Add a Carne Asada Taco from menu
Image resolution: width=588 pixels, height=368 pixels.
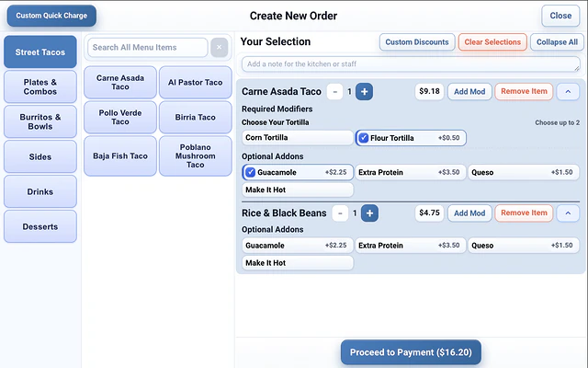pyautogui.click(x=120, y=82)
